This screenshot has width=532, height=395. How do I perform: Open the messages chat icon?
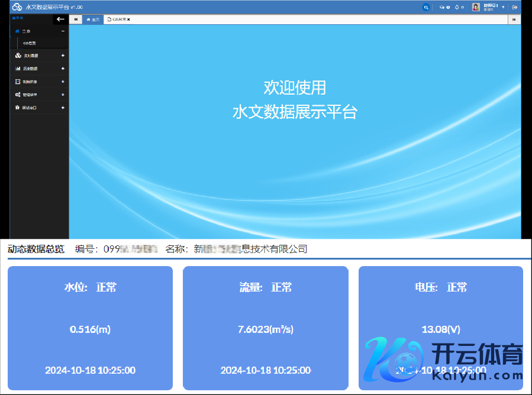pyautogui.click(x=441, y=7)
